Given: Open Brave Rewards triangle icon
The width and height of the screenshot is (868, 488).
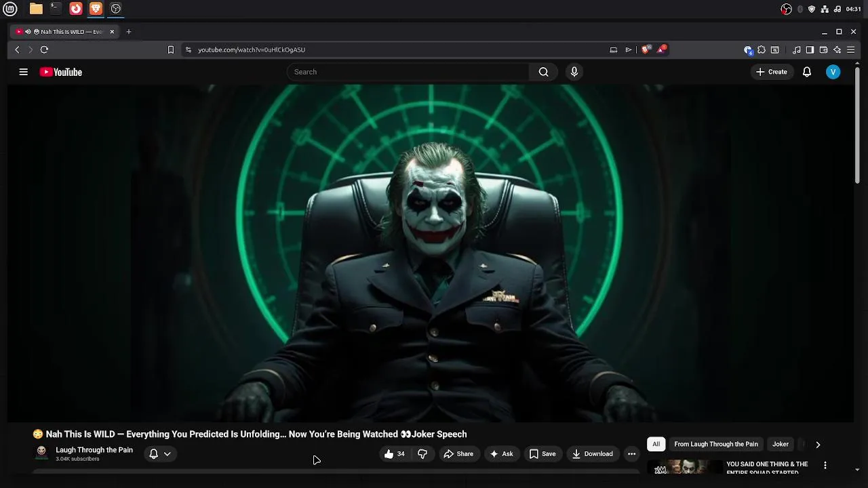Looking at the screenshot, I should tap(662, 49).
